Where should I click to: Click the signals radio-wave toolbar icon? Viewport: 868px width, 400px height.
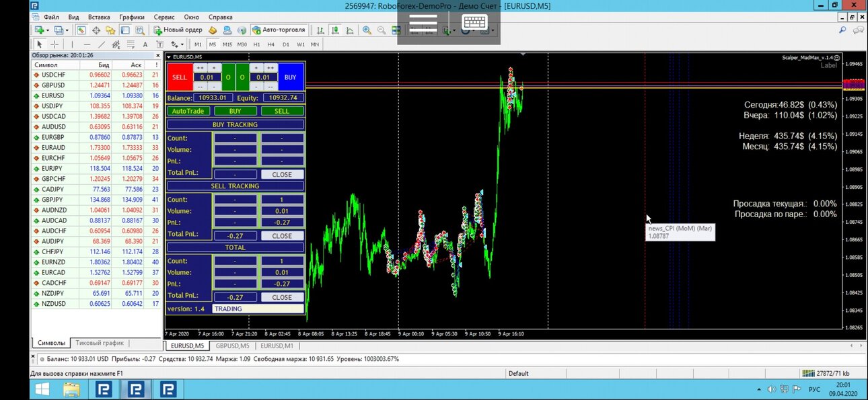pos(242,30)
